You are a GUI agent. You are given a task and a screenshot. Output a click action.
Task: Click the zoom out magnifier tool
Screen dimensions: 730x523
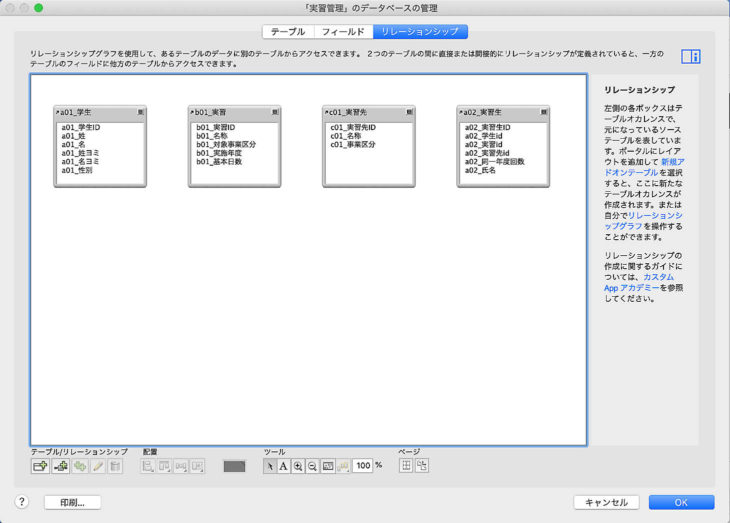pos(312,466)
